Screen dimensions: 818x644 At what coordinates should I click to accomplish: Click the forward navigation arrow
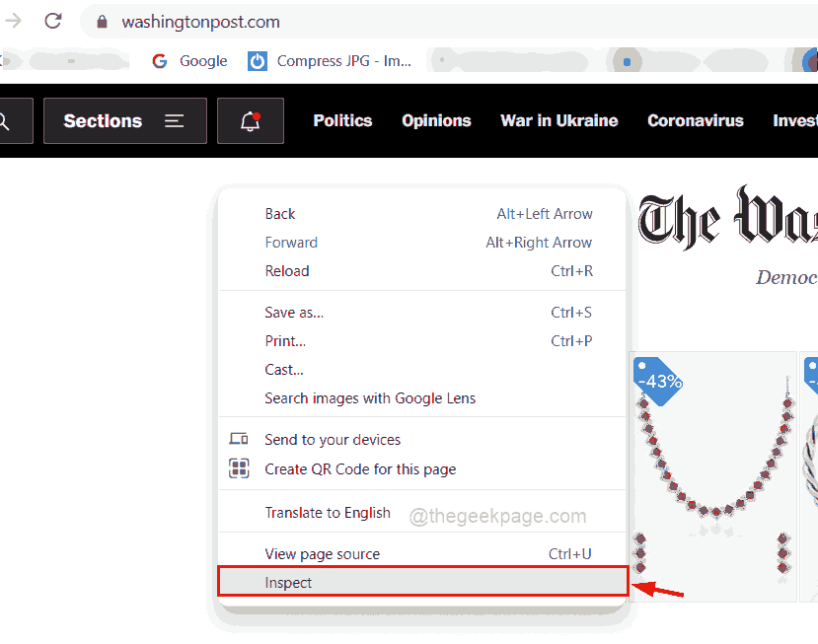(12, 21)
